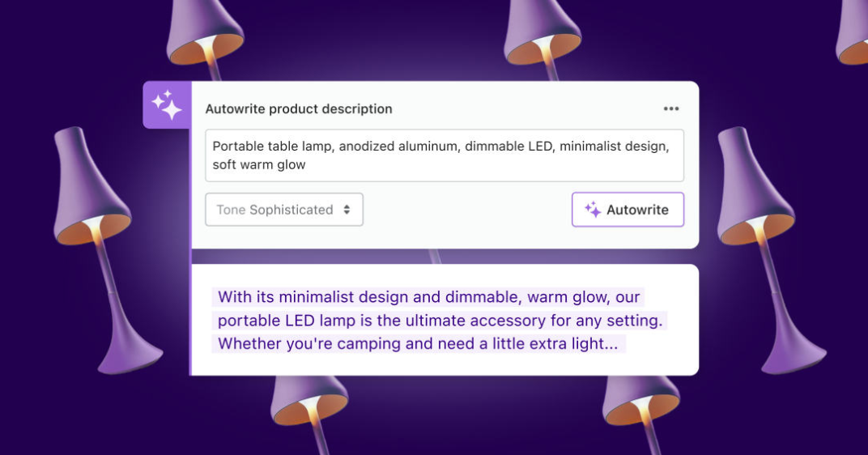The image size is (868, 455).
Task: Click the product features text field
Action: [445, 155]
